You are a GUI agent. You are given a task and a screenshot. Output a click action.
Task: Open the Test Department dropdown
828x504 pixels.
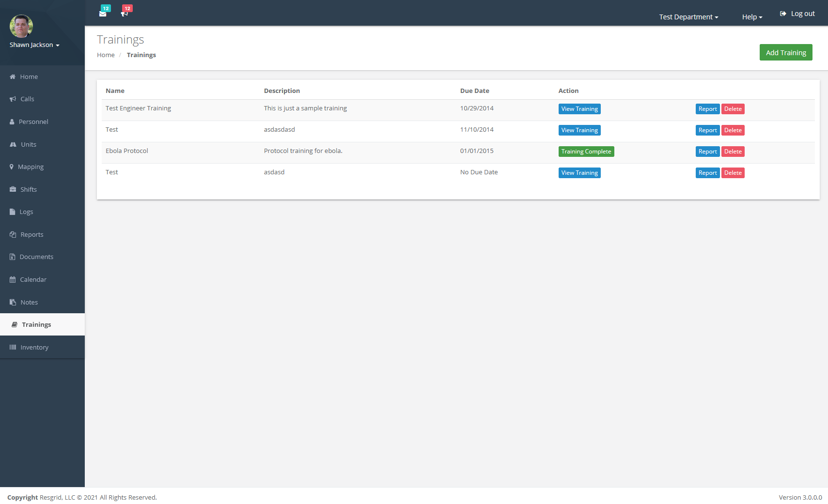(x=688, y=17)
